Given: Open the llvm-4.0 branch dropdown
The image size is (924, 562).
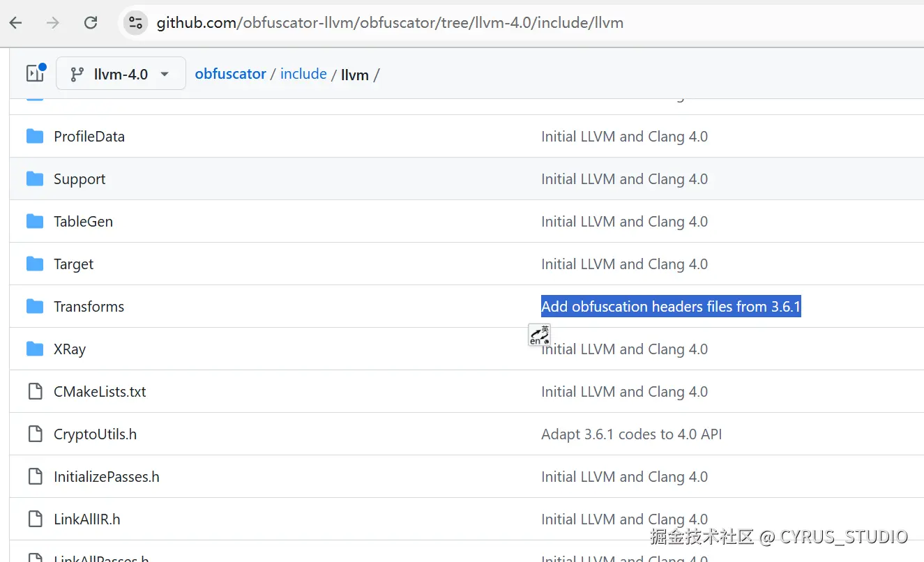Looking at the screenshot, I should 121,74.
